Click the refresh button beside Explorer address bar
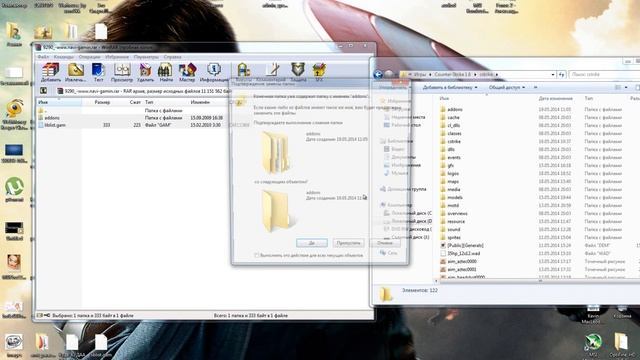 pyautogui.click(x=562, y=75)
